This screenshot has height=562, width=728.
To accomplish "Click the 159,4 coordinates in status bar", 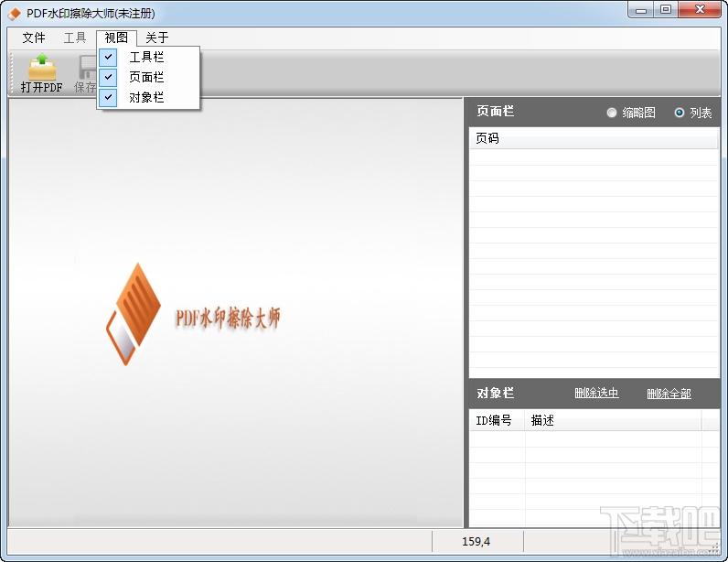I will tap(476, 542).
